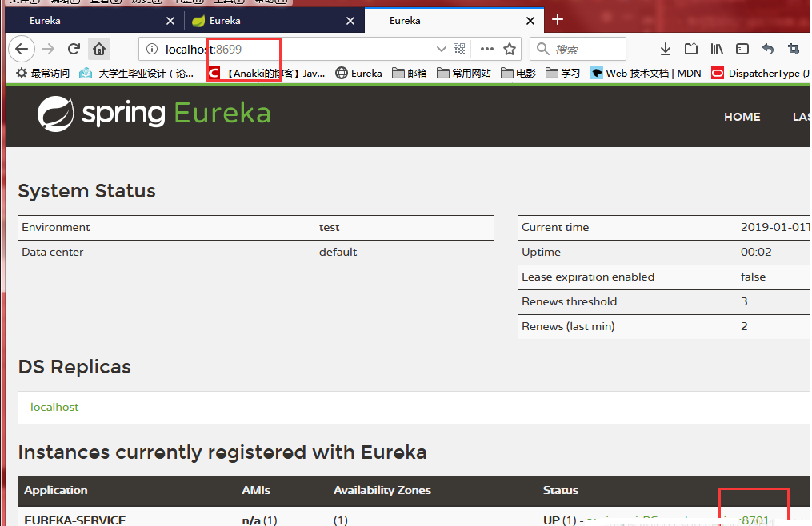Select the active third Eureka tab

point(454,21)
